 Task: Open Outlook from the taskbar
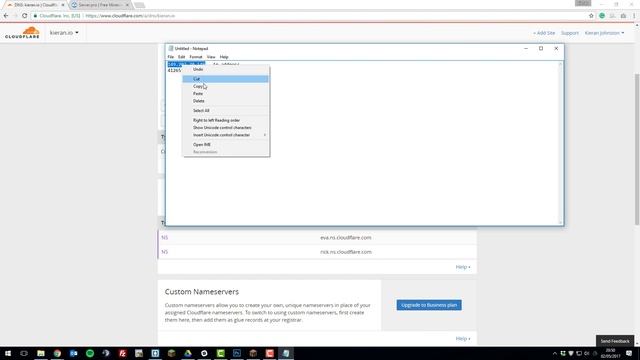point(73,353)
